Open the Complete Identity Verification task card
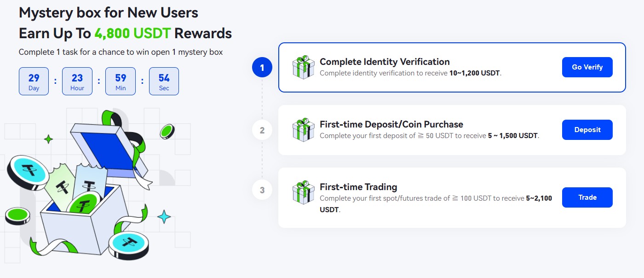This screenshot has width=644, height=278. pyautogui.click(x=452, y=68)
